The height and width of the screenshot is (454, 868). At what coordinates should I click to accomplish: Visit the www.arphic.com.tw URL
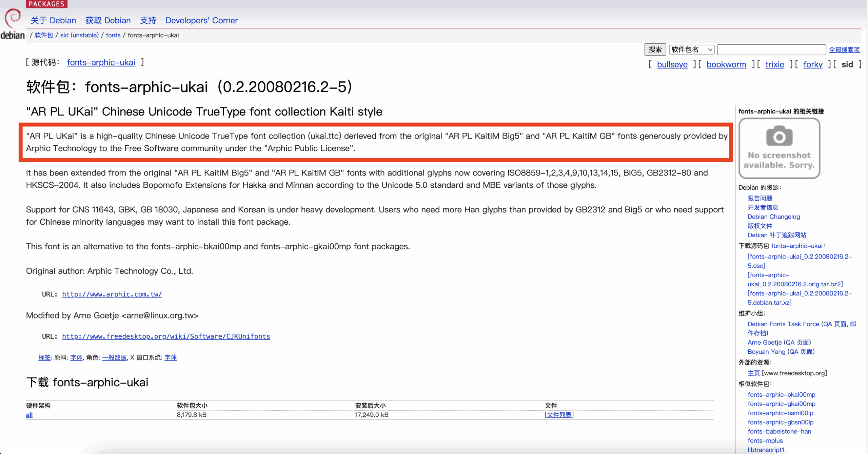point(112,294)
